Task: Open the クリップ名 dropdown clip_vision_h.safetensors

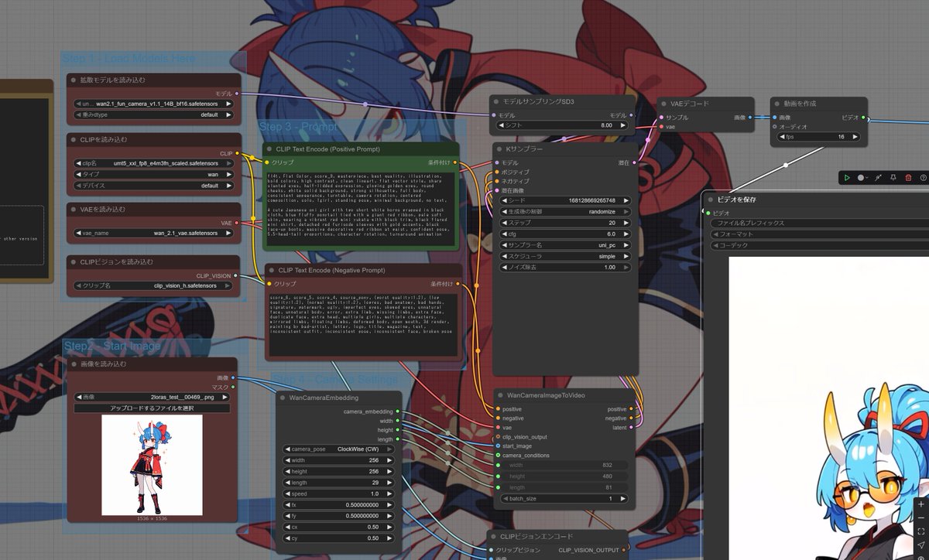Action: pyautogui.click(x=153, y=285)
